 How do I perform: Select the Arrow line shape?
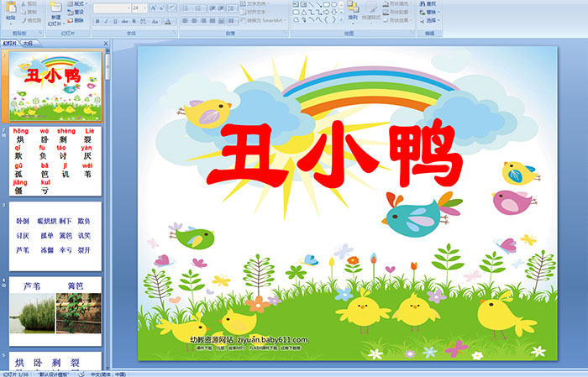pyautogui.click(x=318, y=4)
